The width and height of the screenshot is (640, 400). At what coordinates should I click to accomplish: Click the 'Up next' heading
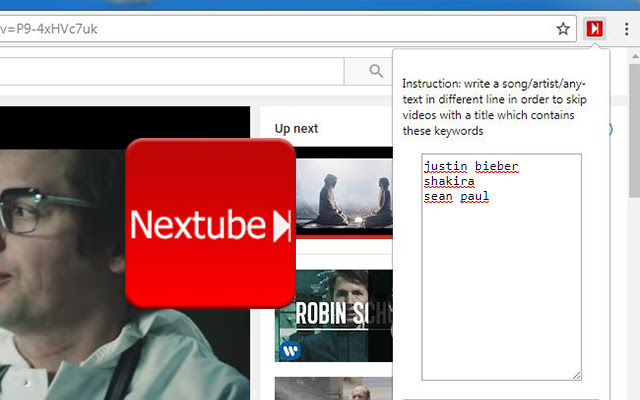[x=296, y=129]
